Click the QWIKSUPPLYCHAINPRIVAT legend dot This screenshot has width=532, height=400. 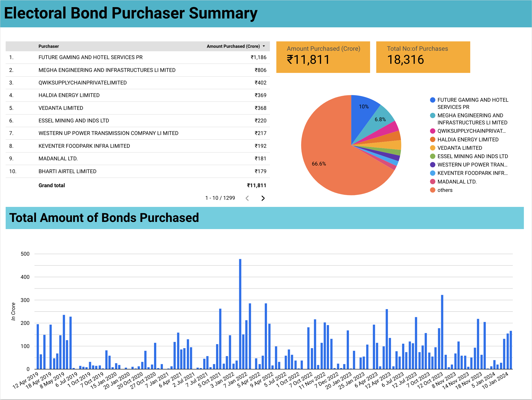click(432, 131)
